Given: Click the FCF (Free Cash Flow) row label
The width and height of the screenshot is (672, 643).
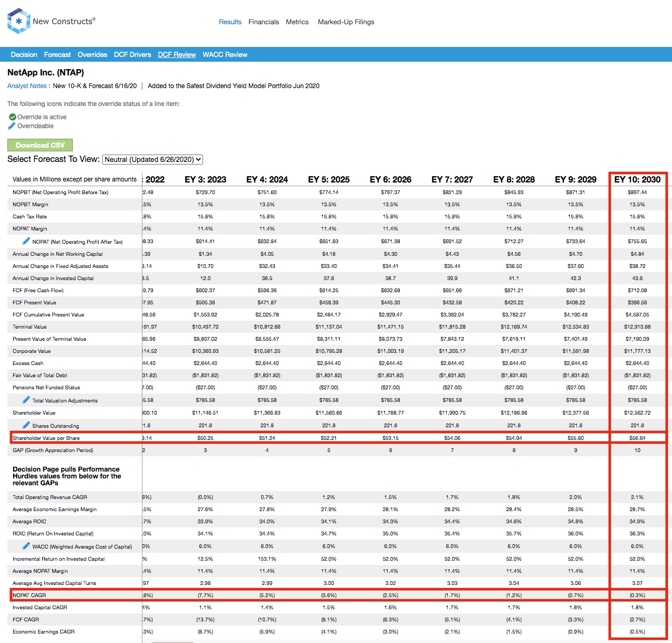Looking at the screenshot, I should [38, 291].
